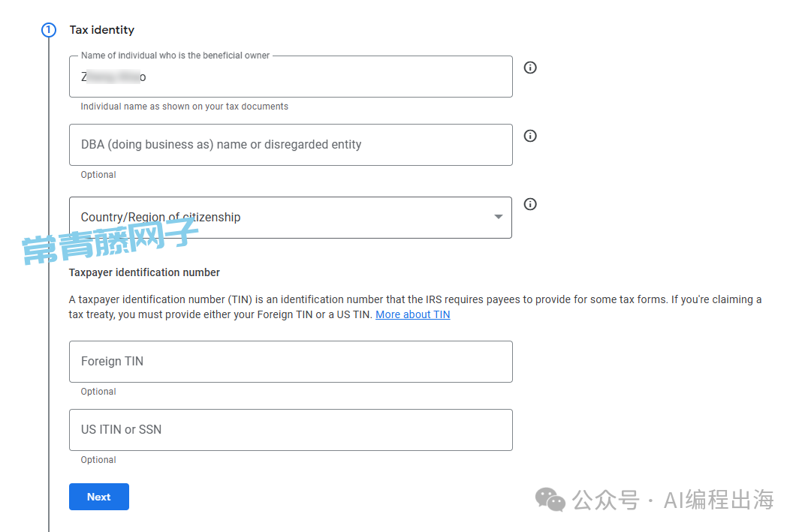Click the Optional label under Foreign TIN
This screenshot has height=532, width=799.
(98, 392)
